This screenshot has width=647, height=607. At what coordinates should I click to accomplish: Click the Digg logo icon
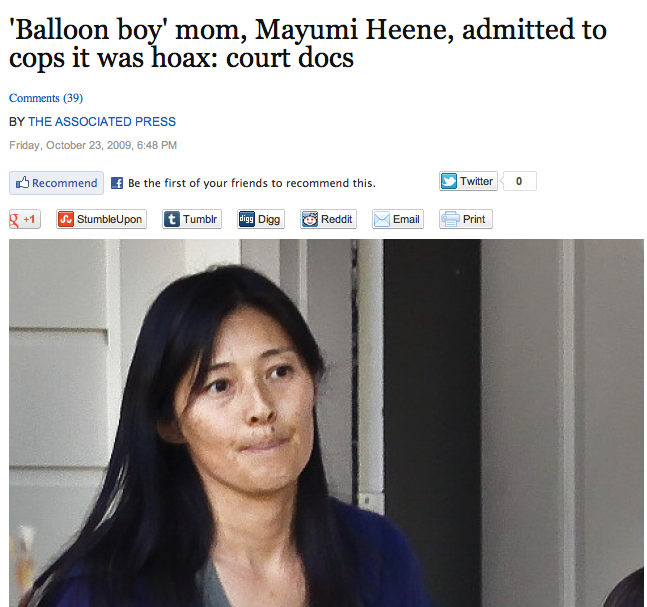point(247,219)
